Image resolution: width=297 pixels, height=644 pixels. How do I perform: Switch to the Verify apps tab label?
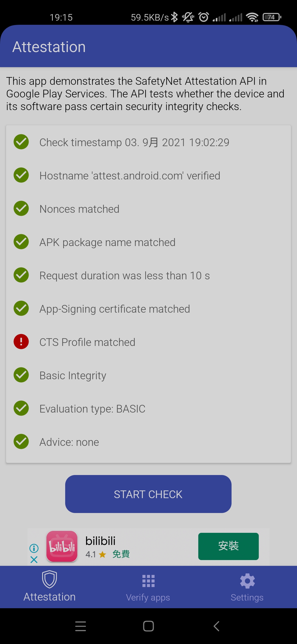tap(148, 597)
